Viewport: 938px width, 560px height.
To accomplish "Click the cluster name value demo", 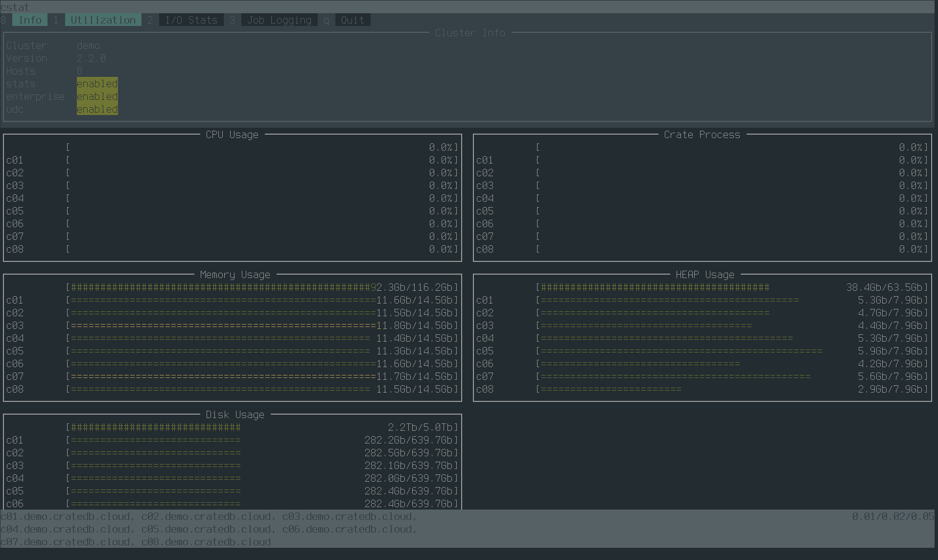I will point(88,46).
